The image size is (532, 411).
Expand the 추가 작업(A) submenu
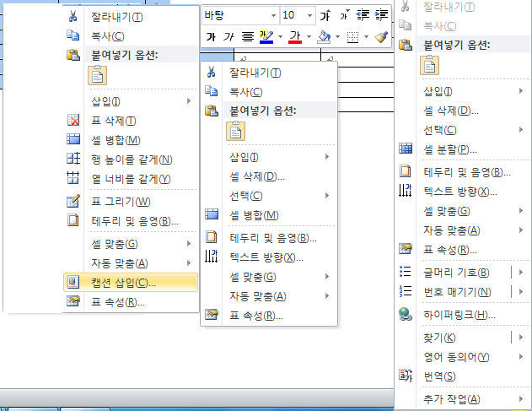(463, 399)
